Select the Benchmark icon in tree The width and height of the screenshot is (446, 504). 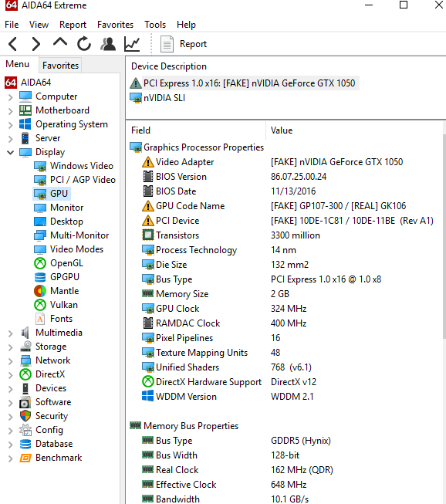tap(25, 458)
